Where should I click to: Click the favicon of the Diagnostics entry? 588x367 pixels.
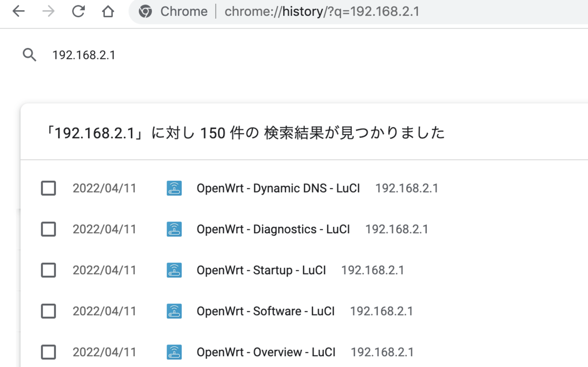click(174, 229)
